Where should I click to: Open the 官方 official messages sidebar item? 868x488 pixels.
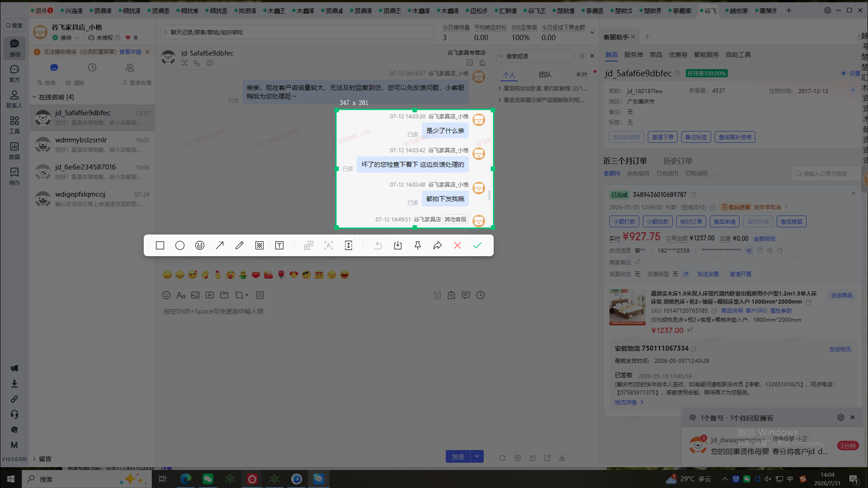pyautogui.click(x=14, y=73)
